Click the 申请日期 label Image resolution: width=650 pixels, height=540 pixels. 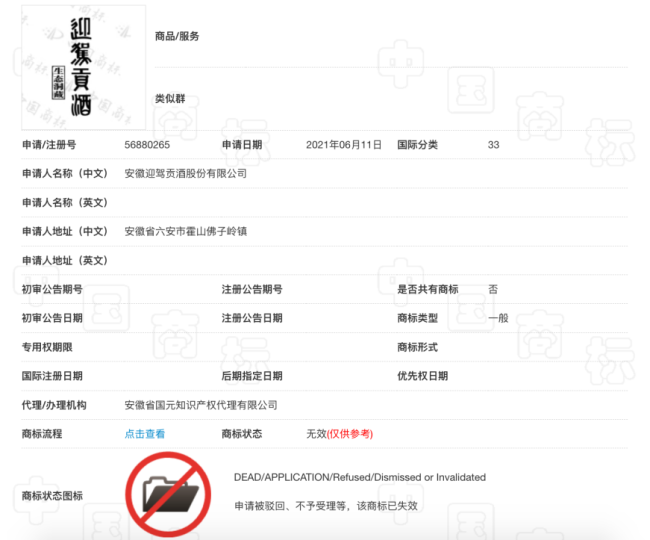242,145
